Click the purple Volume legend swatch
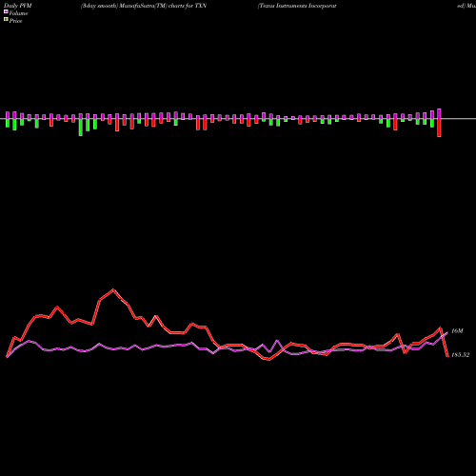This screenshot has height=476, width=476. click(6, 11)
